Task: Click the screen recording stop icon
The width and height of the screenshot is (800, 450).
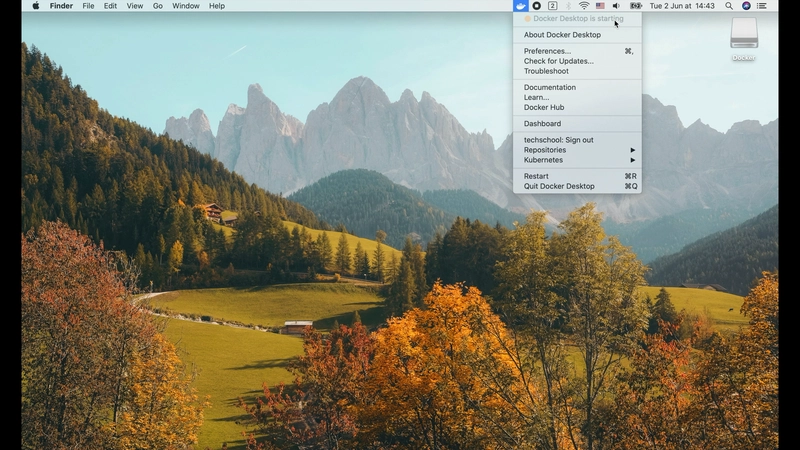Action: coord(536,6)
